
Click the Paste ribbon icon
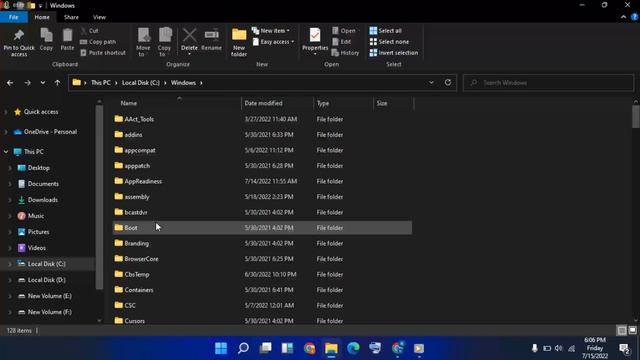[x=67, y=40]
